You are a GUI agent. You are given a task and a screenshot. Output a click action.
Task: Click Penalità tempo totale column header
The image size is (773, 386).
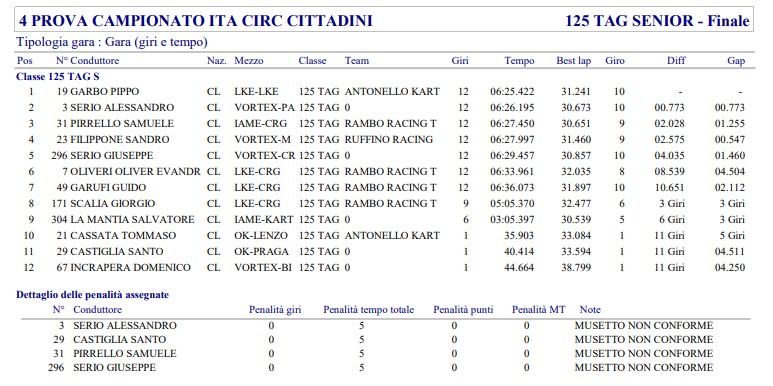(369, 310)
